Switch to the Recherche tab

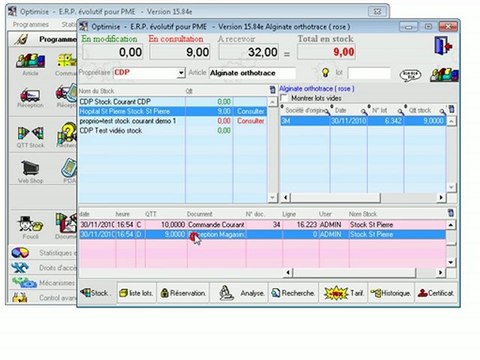(x=294, y=293)
